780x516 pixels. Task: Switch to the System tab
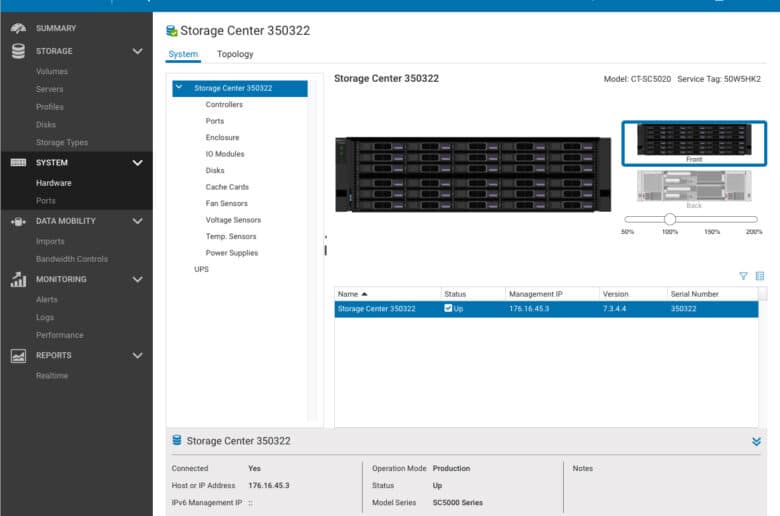(x=183, y=54)
